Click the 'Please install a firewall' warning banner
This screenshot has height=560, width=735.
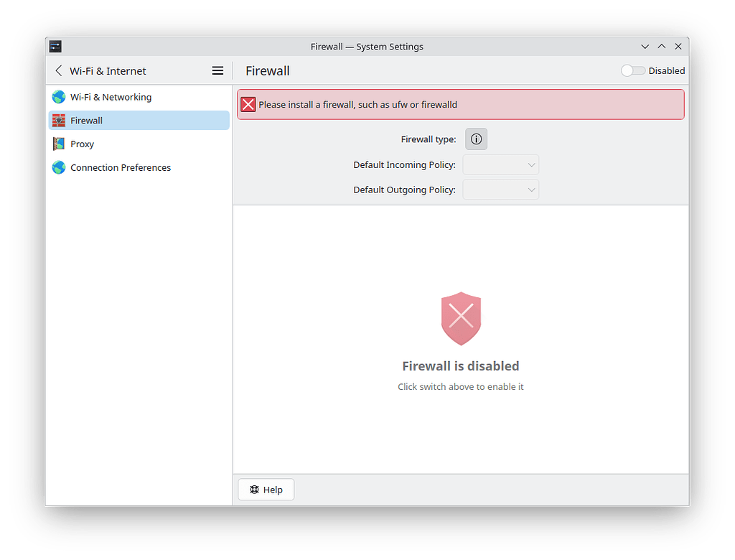[461, 104]
